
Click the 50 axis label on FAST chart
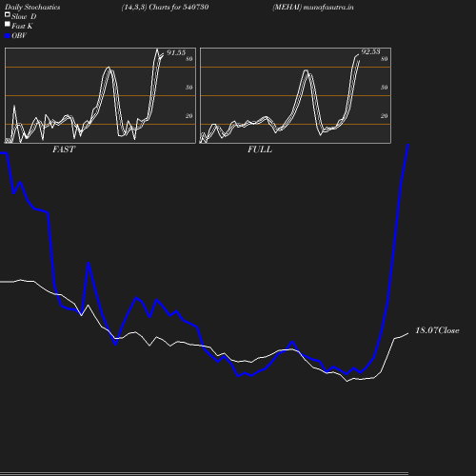[189, 88]
